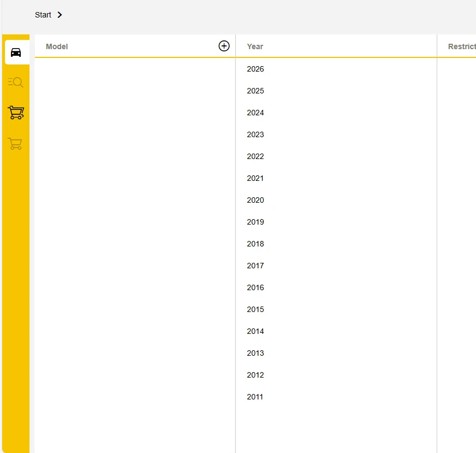The height and width of the screenshot is (453, 476).
Task: Select year 2015
Action: tap(255, 310)
